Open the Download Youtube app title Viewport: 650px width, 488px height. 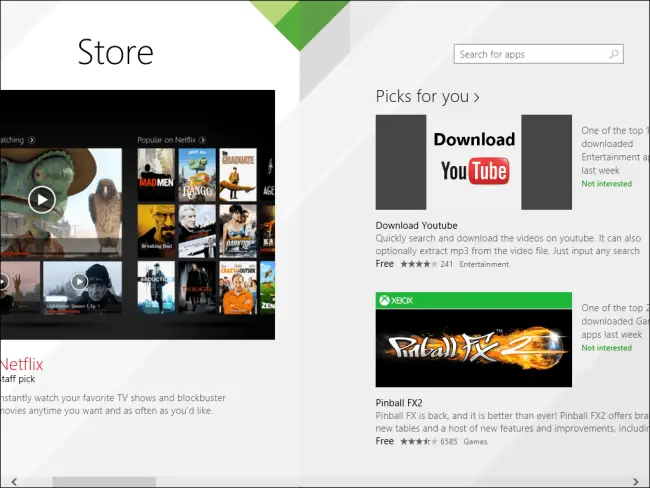click(x=416, y=225)
